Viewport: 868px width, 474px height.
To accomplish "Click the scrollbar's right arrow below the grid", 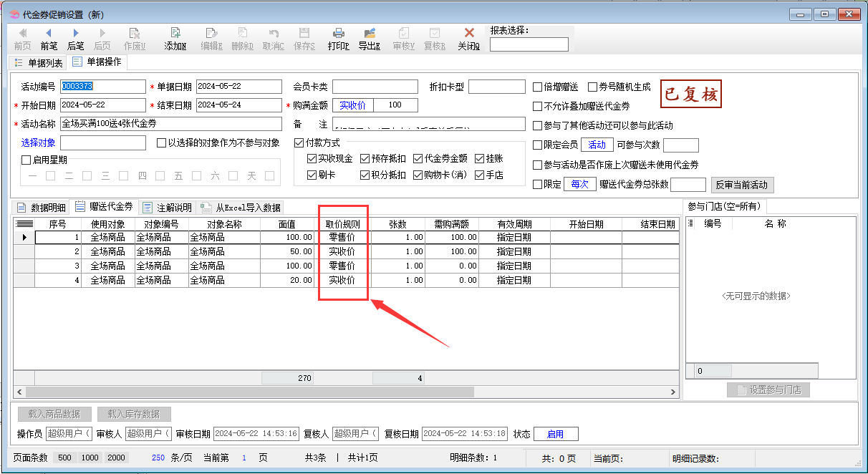I will click(x=673, y=392).
